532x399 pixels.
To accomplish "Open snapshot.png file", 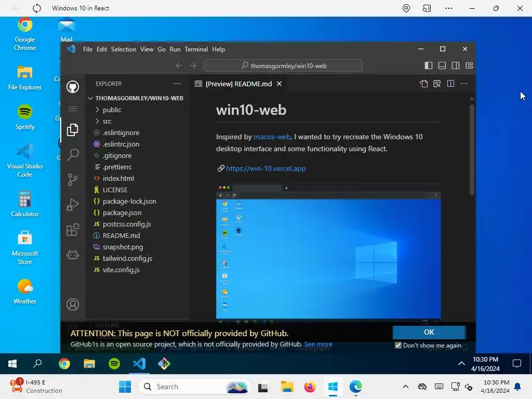I will click(137, 247).
